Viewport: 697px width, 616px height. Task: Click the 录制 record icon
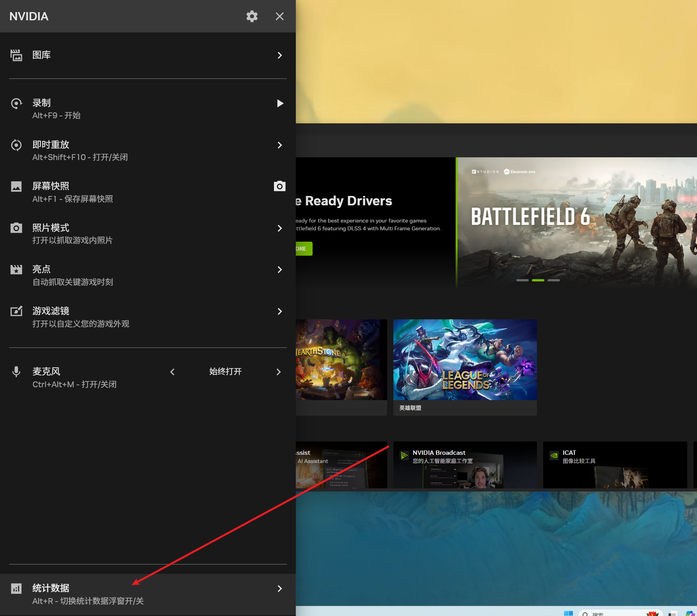point(16,103)
